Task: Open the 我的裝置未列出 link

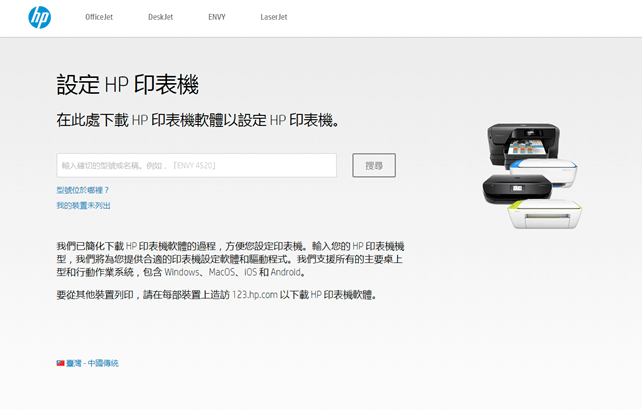Action: 84,205
